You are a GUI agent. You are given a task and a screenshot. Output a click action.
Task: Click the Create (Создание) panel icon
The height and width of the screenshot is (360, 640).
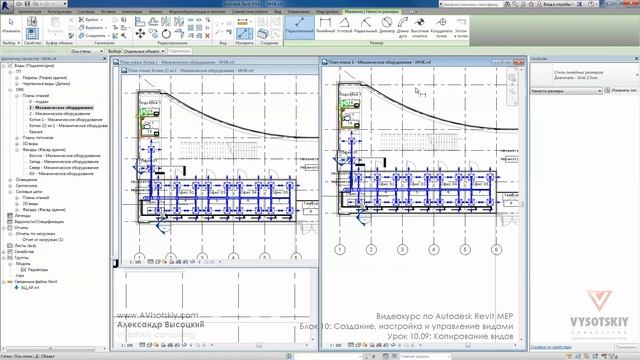[262, 34]
